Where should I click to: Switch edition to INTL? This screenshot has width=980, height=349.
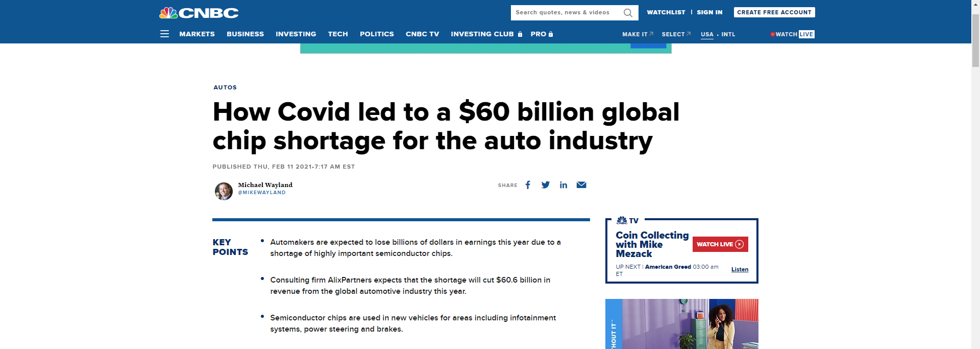click(728, 34)
